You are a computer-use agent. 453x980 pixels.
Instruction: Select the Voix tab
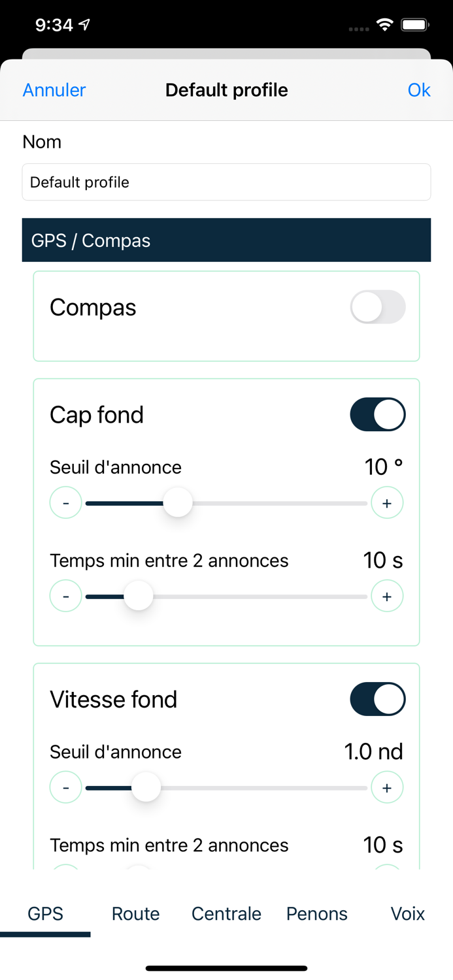pos(408,913)
